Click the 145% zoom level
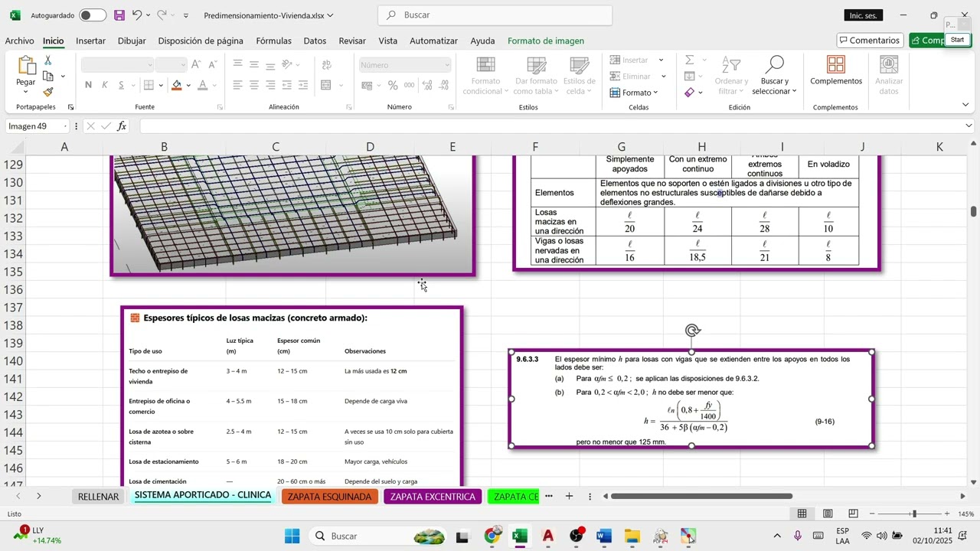Screen dimensions: 980x551 pos(966,514)
